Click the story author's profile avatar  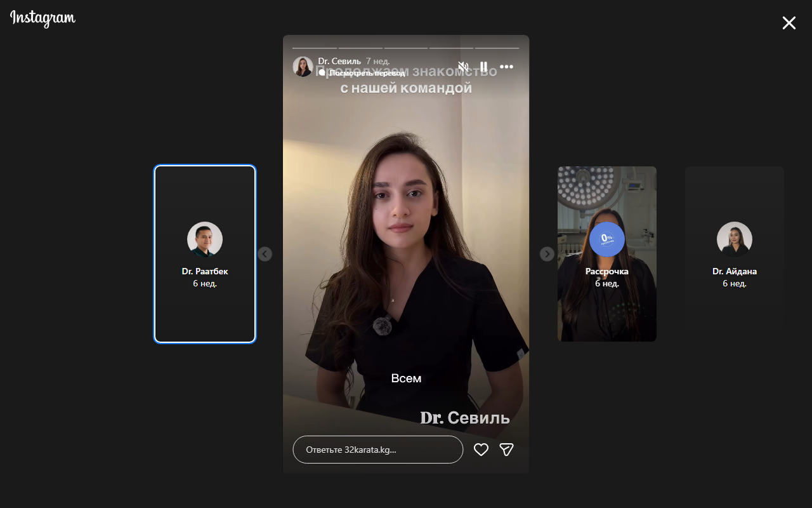coord(303,67)
